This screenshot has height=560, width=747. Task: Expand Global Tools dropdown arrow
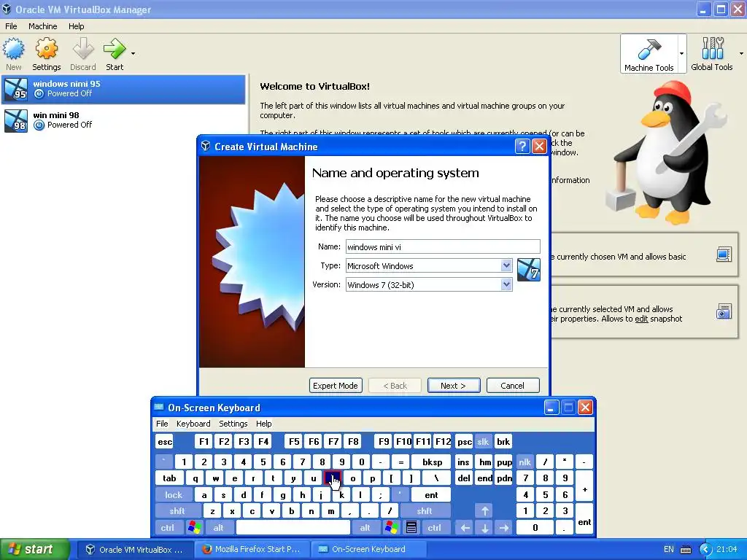741,53
